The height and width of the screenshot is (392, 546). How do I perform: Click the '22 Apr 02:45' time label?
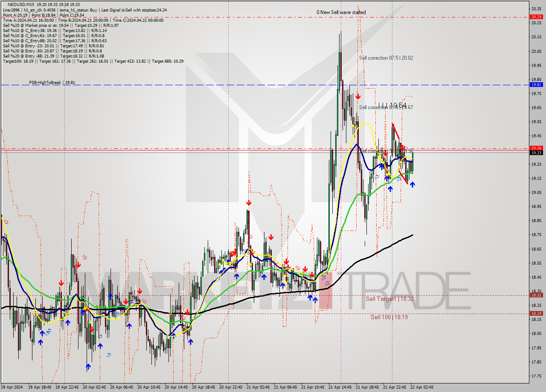[422, 387]
